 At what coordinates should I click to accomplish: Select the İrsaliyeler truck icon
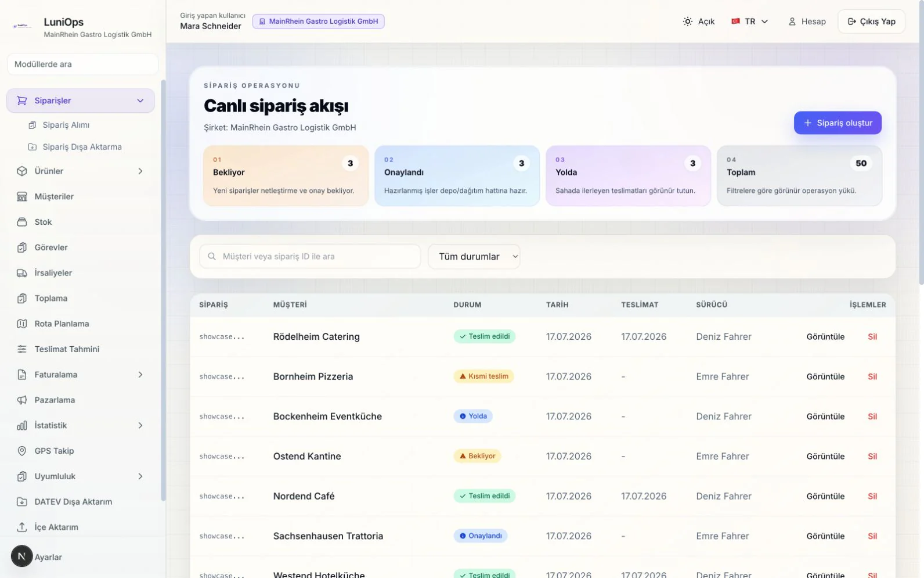point(22,273)
